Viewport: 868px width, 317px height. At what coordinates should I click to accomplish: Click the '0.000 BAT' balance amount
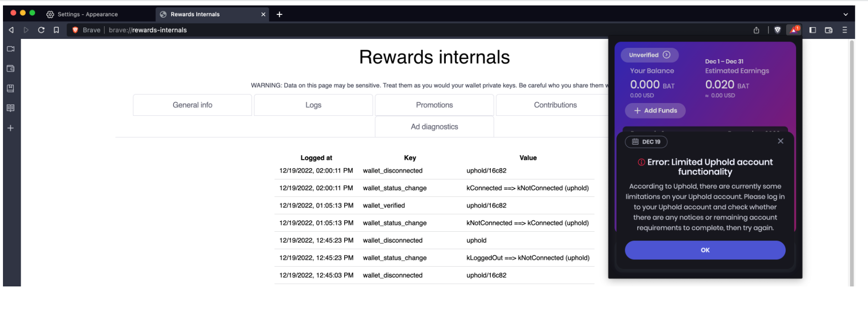coord(652,85)
